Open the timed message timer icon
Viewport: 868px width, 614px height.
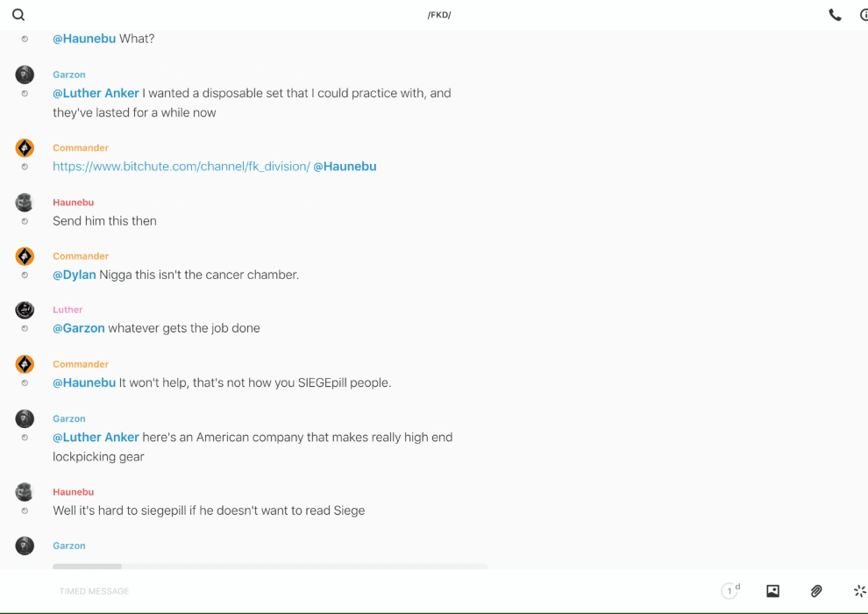729,591
